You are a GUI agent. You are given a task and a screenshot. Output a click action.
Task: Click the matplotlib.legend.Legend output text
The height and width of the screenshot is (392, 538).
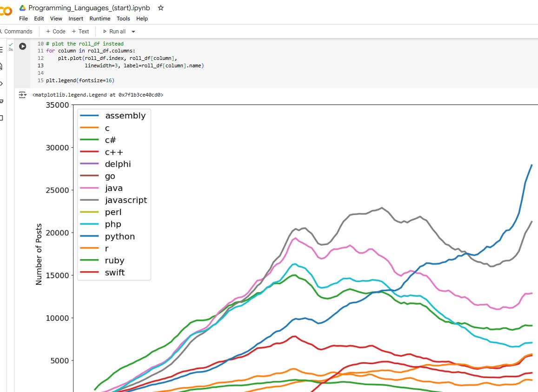point(98,95)
